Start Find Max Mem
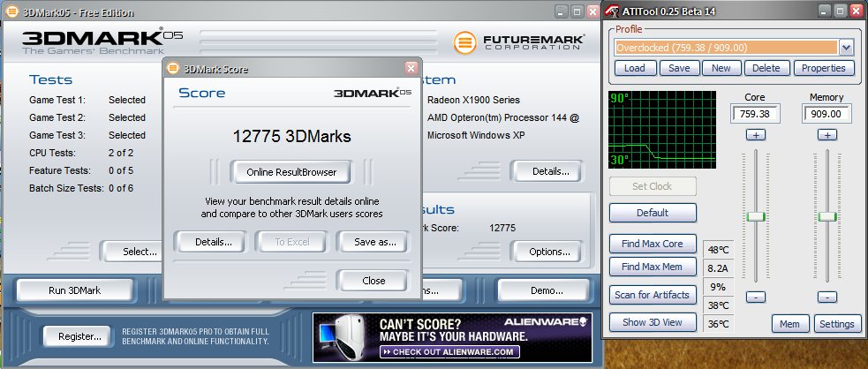 click(x=653, y=267)
